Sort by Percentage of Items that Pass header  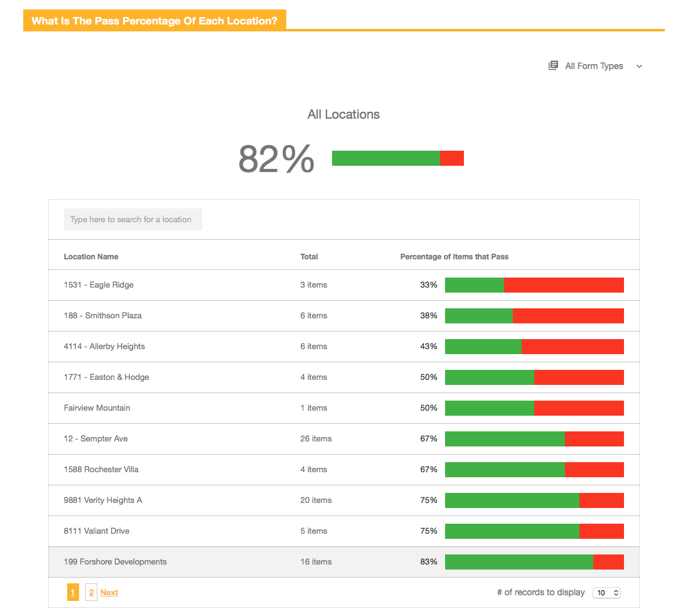click(454, 257)
